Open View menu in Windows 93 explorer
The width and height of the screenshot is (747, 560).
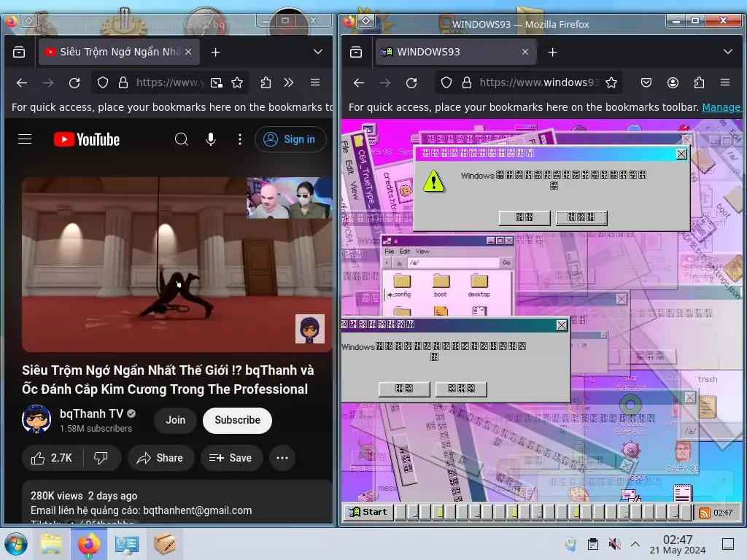(x=422, y=251)
